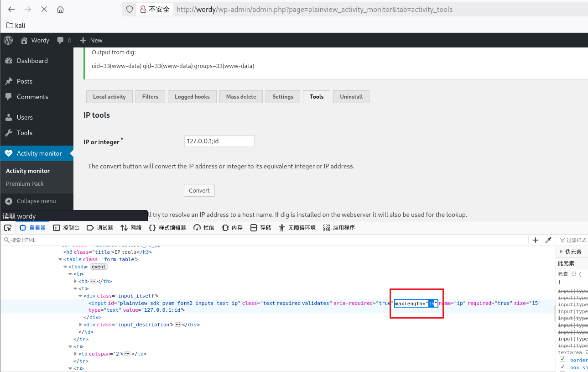Expand the input_description div node
The image size is (588, 372).
click(81, 325)
